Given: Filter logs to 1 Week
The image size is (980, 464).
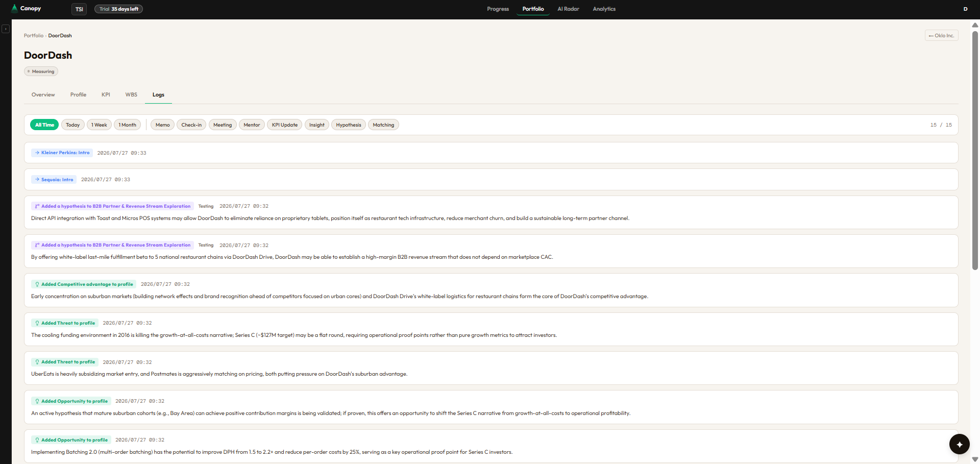Looking at the screenshot, I should point(99,125).
